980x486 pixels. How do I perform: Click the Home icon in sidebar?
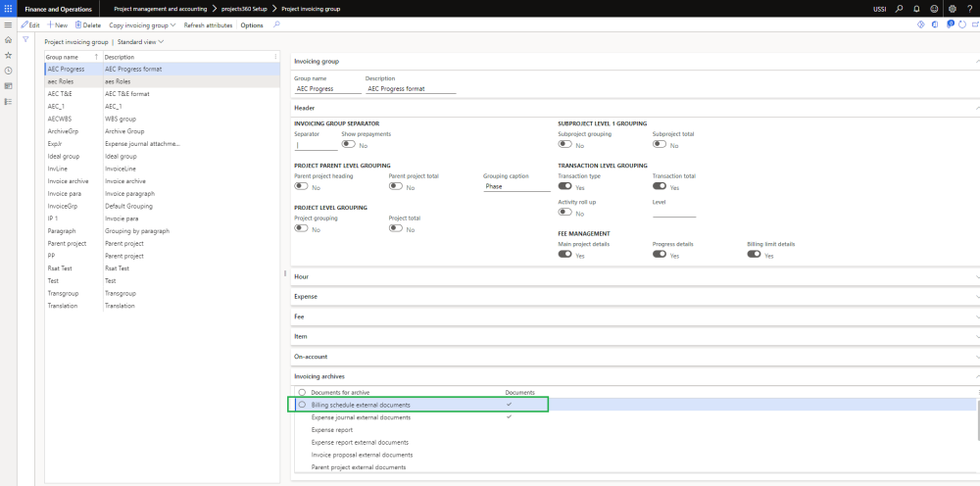[x=9, y=40]
